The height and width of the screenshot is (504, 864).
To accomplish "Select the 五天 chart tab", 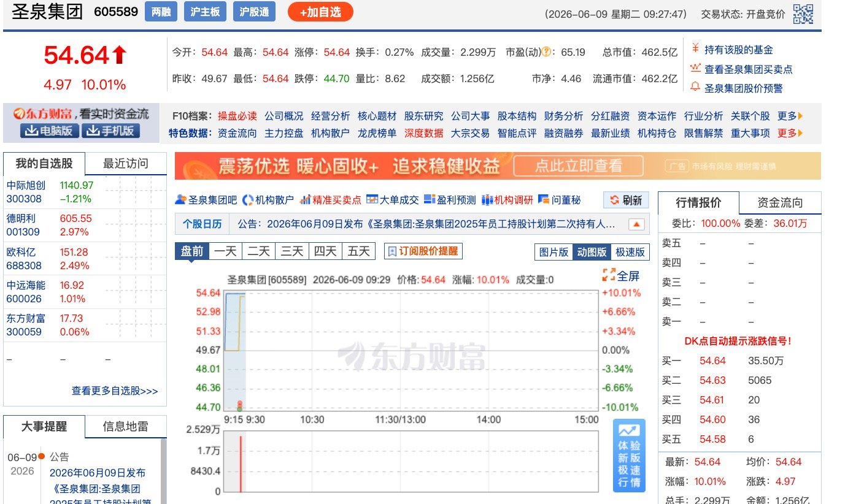I will (x=358, y=251).
